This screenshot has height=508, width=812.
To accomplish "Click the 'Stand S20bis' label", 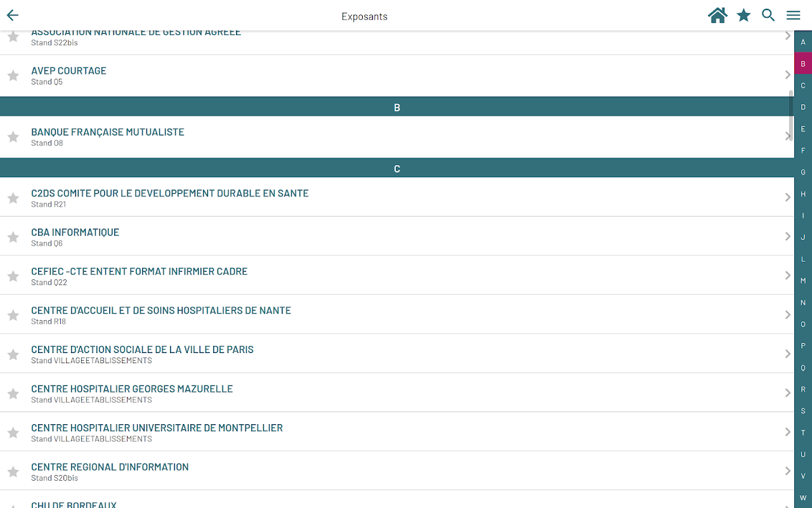I will (x=55, y=478).
